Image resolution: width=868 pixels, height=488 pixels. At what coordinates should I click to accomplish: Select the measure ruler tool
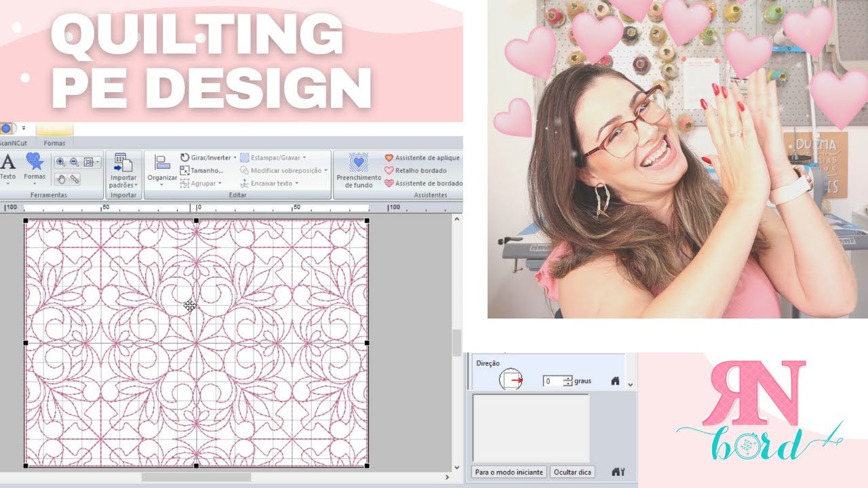75,179
